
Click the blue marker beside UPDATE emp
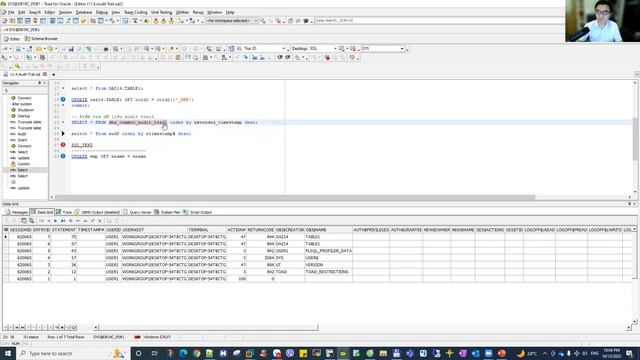coord(63,156)
